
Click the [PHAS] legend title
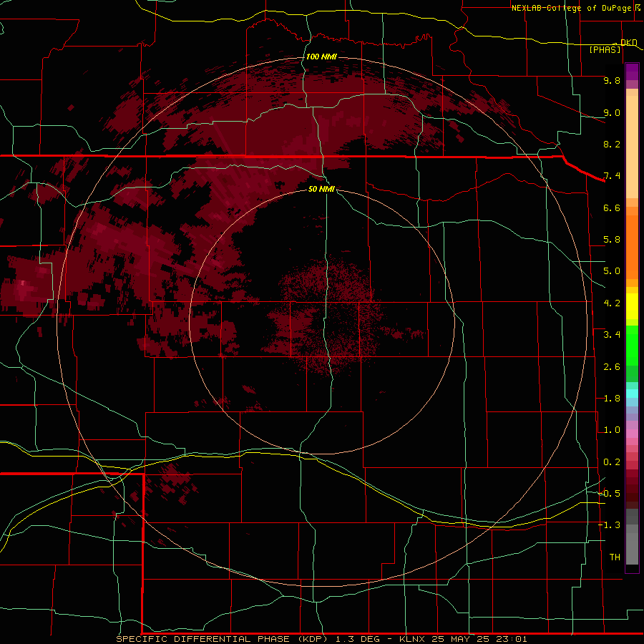click(605, 49)
